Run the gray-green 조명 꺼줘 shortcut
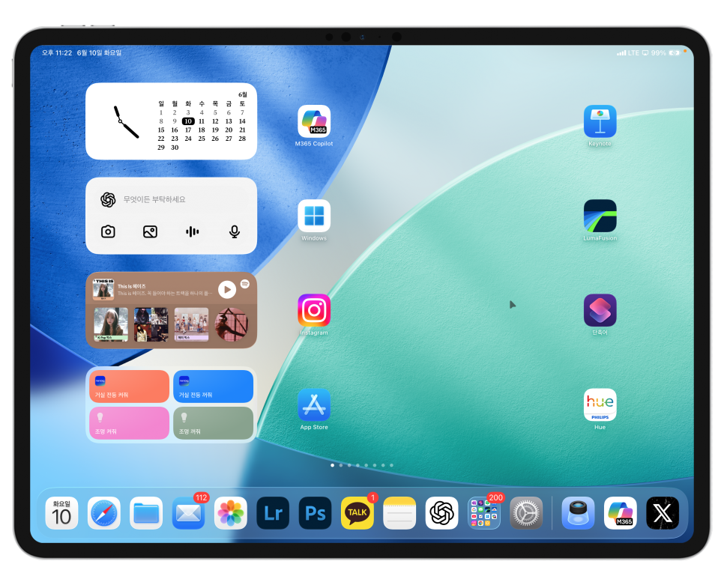 [214, 422]
